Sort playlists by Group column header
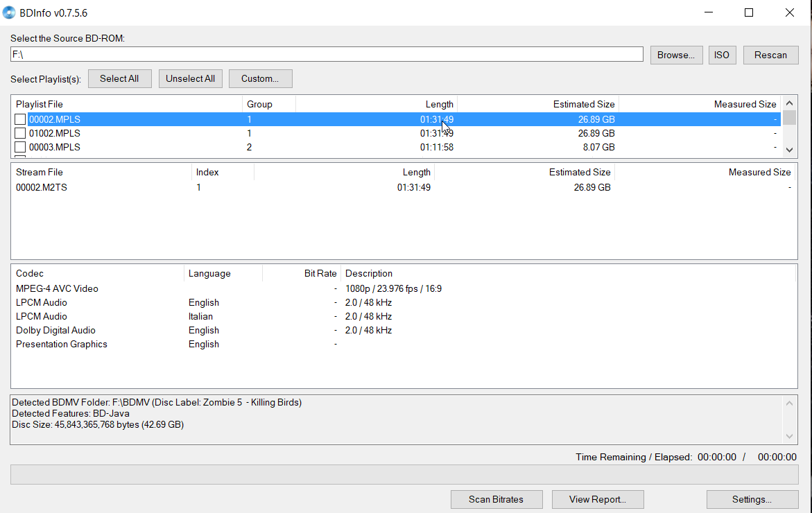This screenshot has height=513, width=812. [269, 104]
